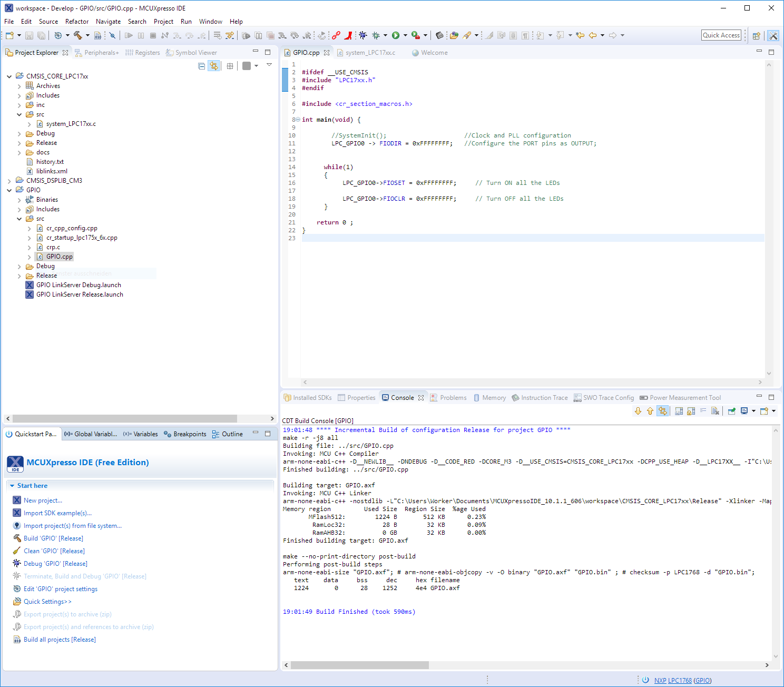This screenshot has height=687, width=784.
Task: Click Build all projects [Release] link
Action: (x=60, y=640)
